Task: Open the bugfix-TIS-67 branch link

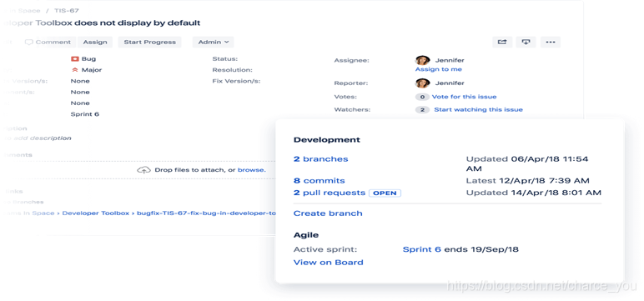Action: click(x=206, y=213)
